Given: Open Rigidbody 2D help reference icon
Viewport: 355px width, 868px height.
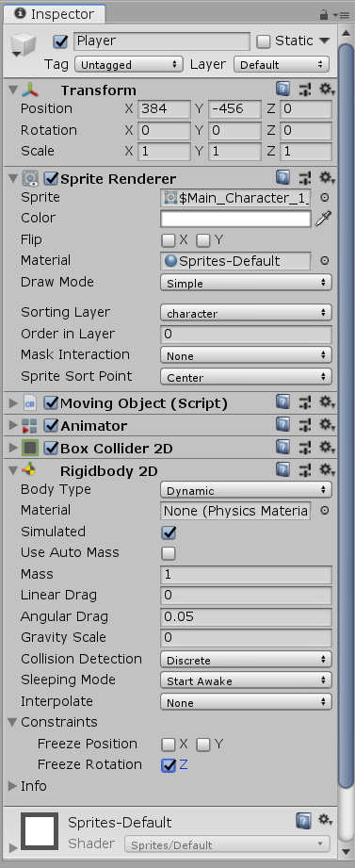Looking at the screenshot, I should [282, 470].
